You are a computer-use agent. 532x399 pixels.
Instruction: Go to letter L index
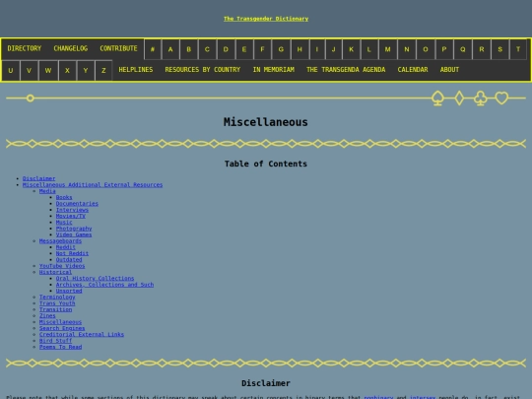pos(369,49)
